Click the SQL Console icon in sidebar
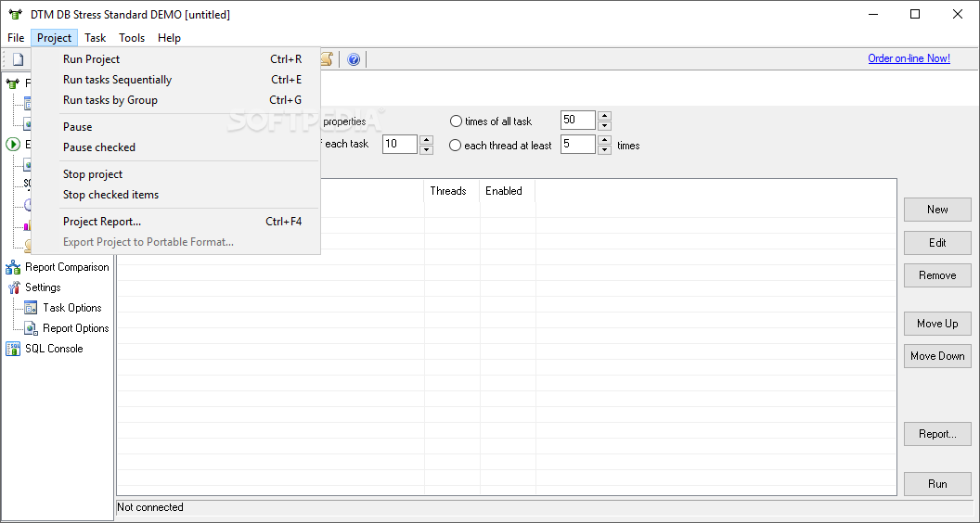The height and width of the screenshot is (523, 980). click(x=13, y=349)
